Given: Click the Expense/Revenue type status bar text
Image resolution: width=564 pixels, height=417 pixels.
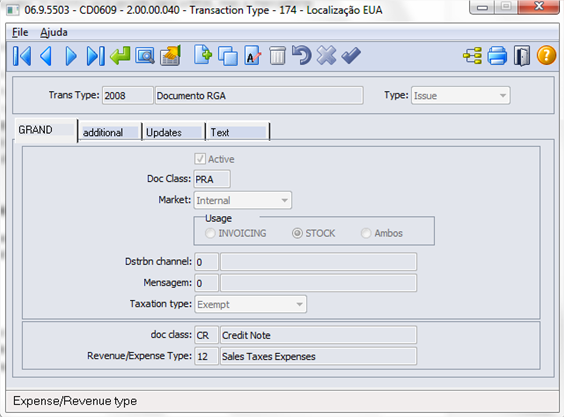Looking at the screenshot, I should (x=75, y=401).
